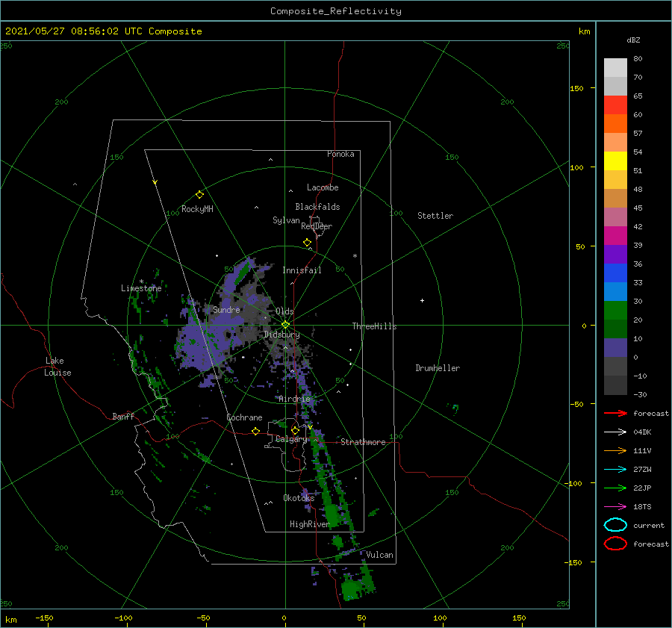Click the Blackfalds city label
This screenshot has height=628, width=672.
click(x=317, y=207)
